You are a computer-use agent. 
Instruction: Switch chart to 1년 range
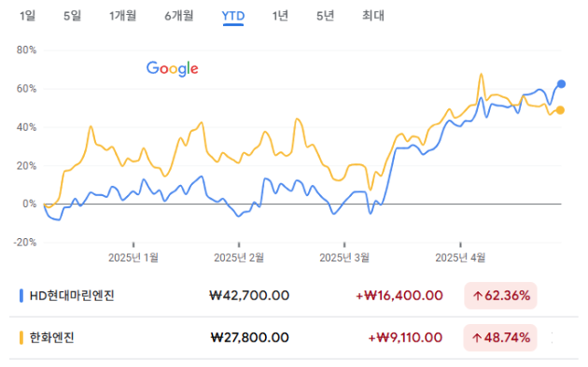click(280, 16)
